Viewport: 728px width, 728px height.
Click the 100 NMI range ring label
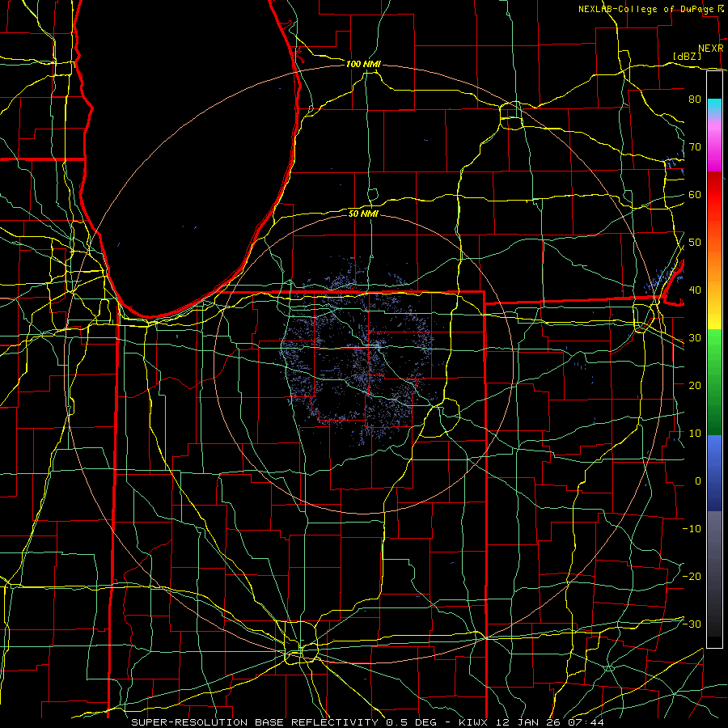tap(363, 64)
